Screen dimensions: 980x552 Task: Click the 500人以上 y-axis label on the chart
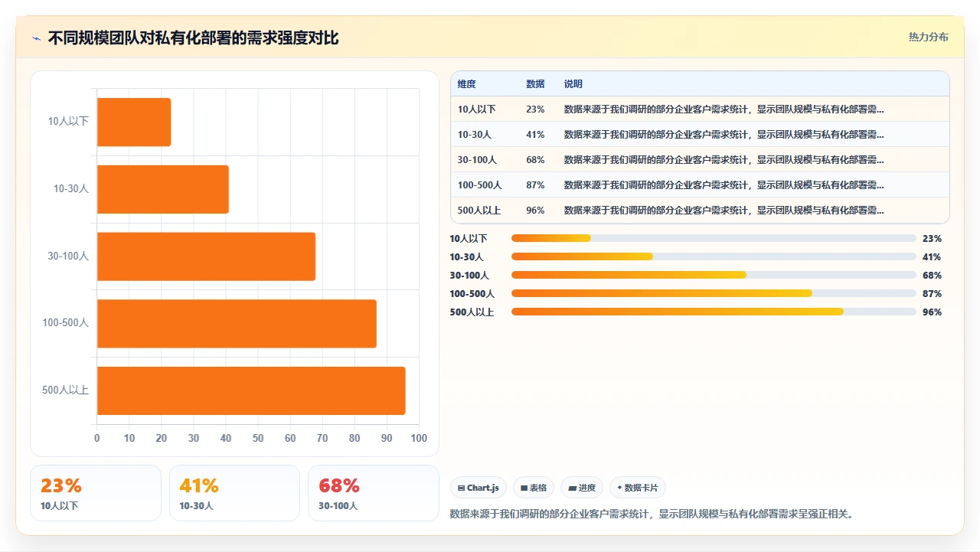(x=66, y=390)
